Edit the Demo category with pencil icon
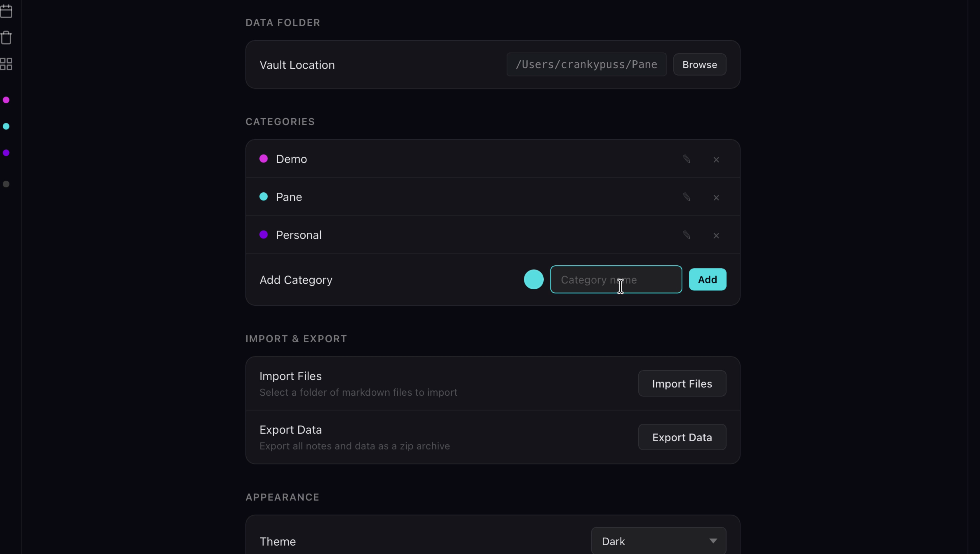The height and width of the screenshot is (554, 980). pos(687,159)
